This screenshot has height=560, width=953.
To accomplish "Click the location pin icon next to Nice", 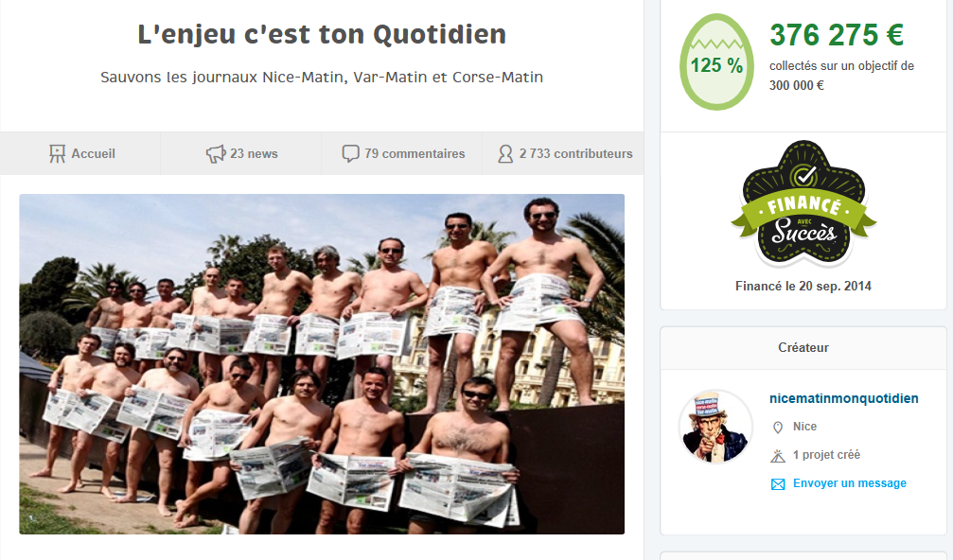I will 777,428.
